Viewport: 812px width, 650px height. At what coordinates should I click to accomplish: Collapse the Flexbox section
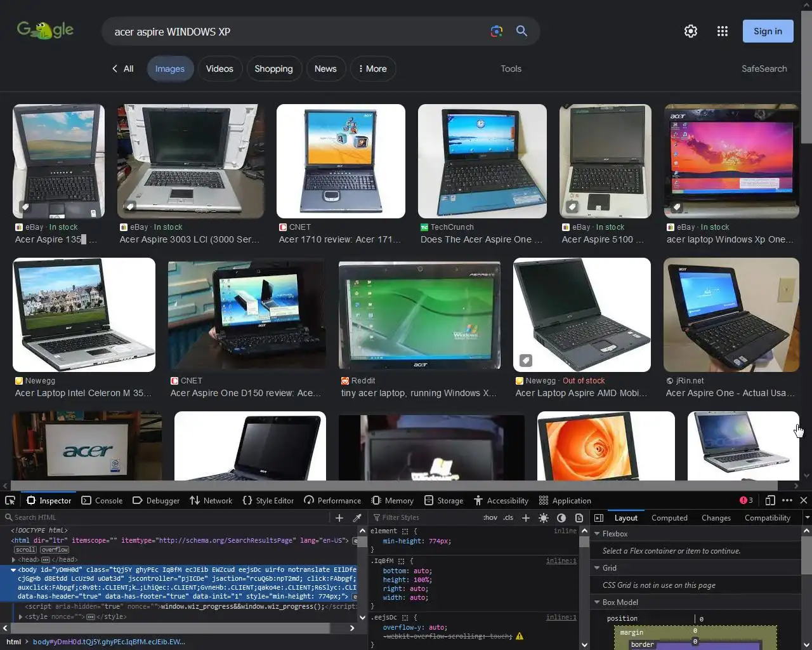[597, 534]
